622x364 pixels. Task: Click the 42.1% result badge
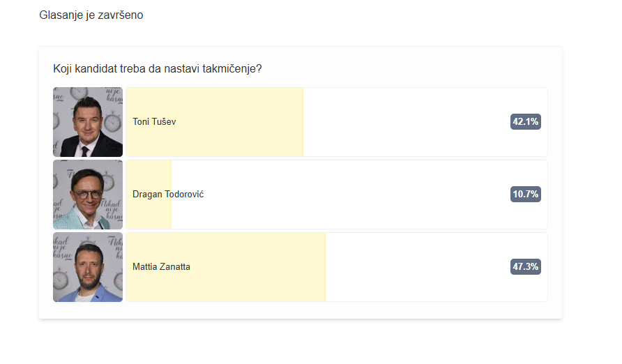coord(526,122)
